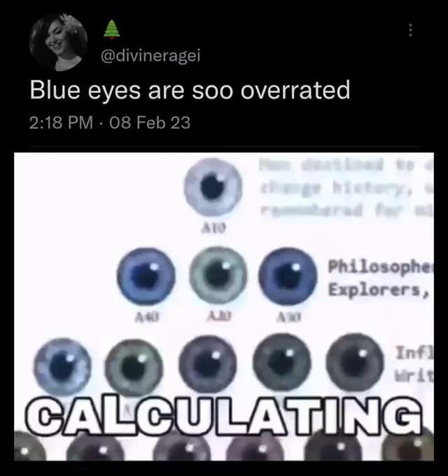Click the pale gray-blue eye above the A10 label
Screen dimensions: 448x476
pyautogui.click(x=213, y=187)
